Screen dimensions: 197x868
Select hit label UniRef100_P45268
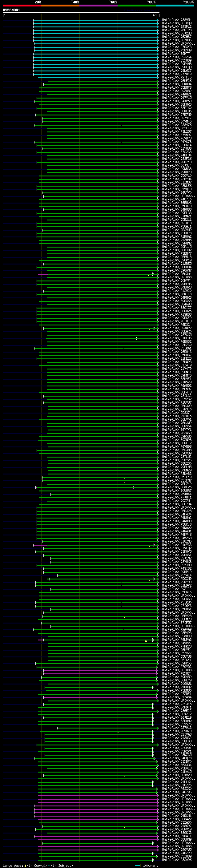coord(176,538)
